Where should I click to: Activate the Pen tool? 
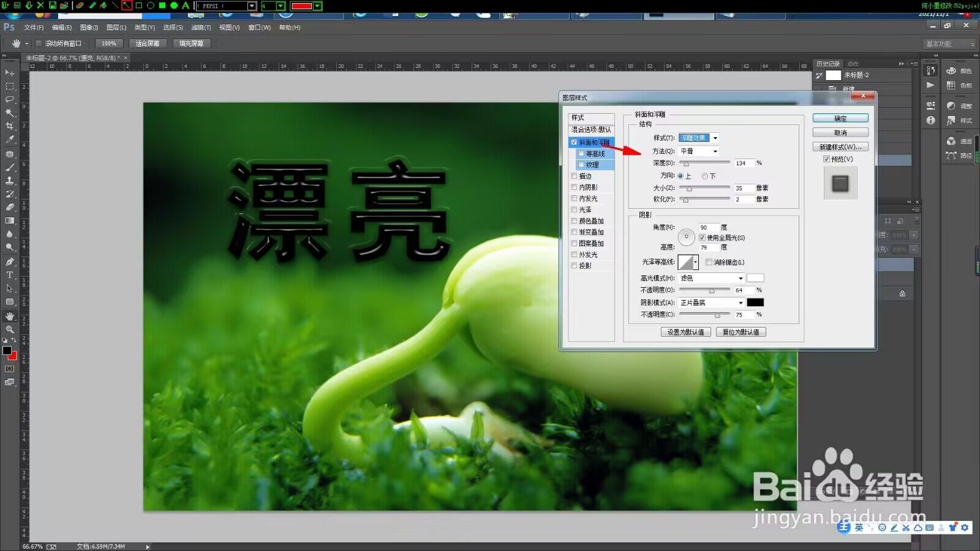coord(10,261)
